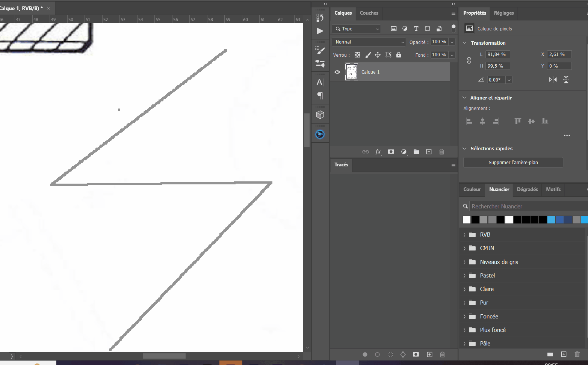Image resolution: width=588 pixels, height=365 pixels.
Task: Open the rotation angle dropdown
Action: [x=509, y=80]
